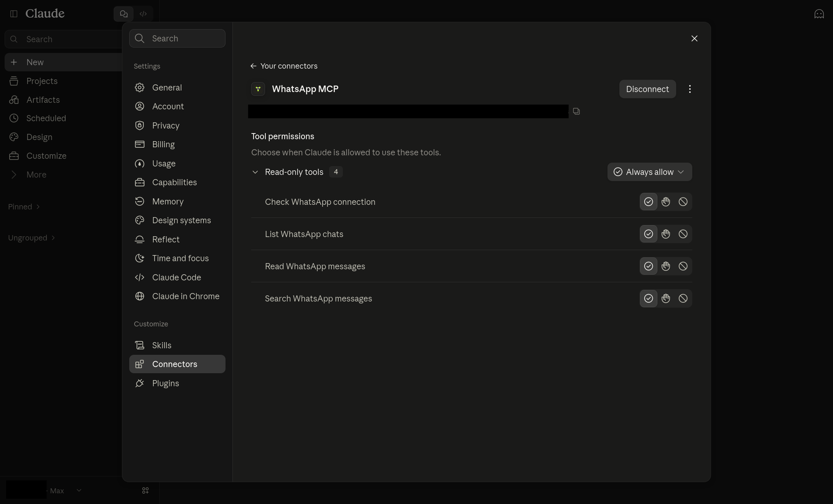Set Check WhatsApp connection to needs approval (hand)
Image resolution: width=833 pixels, height=504 pixels.
click(666, 202)
